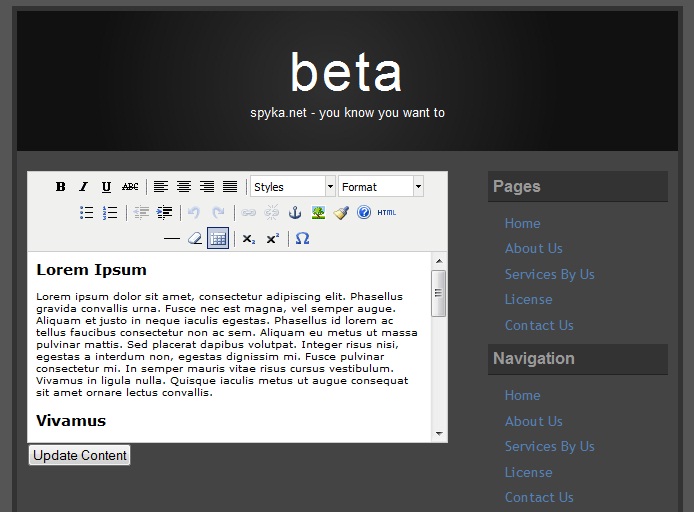Insert a numbered list

(x=110, y=213)
